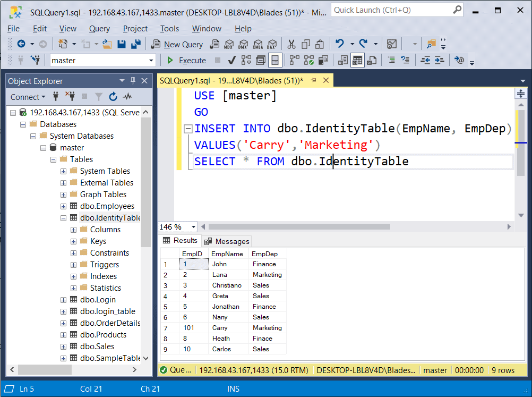
Task: Click the Display Estimated Execution Plan icon
Action: 246,60
